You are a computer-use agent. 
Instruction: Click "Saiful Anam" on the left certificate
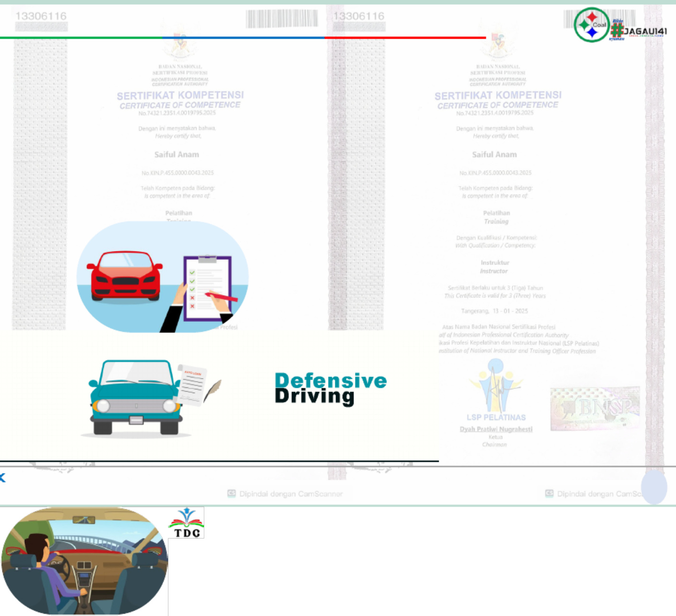point(177,154)
